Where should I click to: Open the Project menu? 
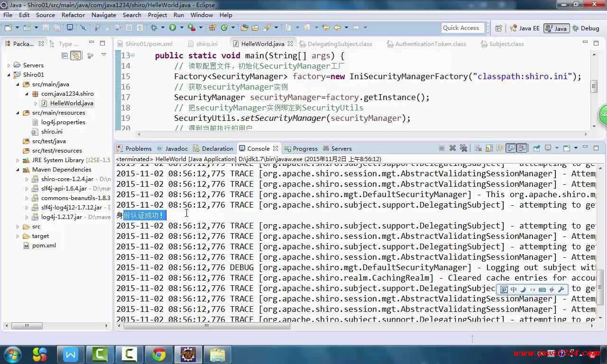click(157, 15)
